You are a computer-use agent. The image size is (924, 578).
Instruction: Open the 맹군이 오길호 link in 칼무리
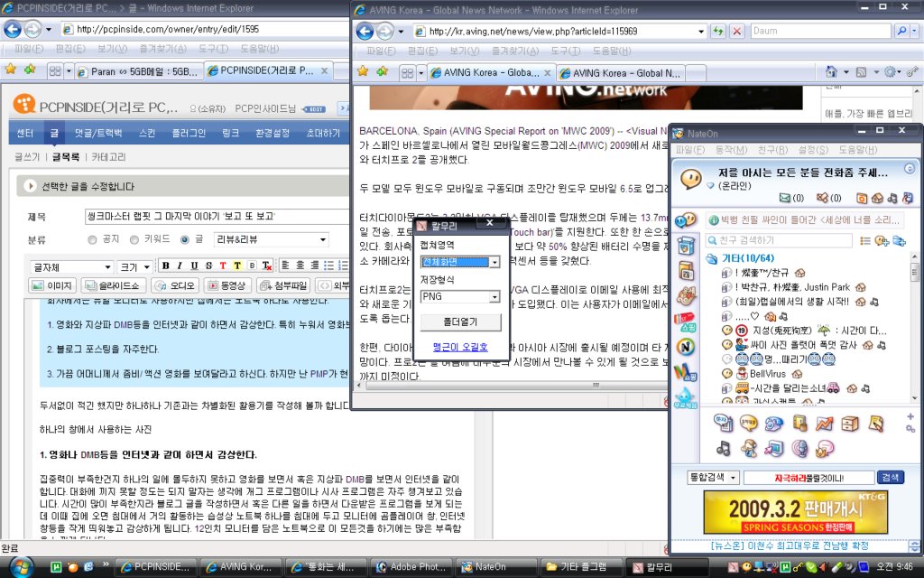[459, 348]
